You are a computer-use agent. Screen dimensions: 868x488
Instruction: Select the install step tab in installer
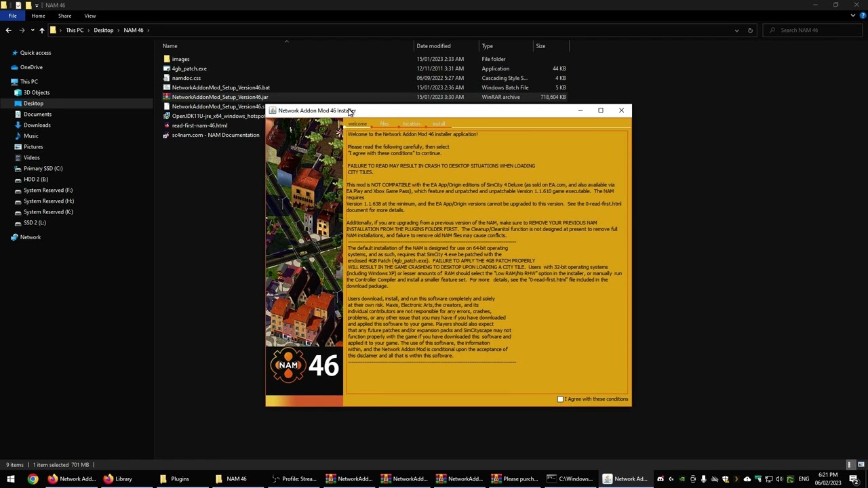(x=439, y=124)
